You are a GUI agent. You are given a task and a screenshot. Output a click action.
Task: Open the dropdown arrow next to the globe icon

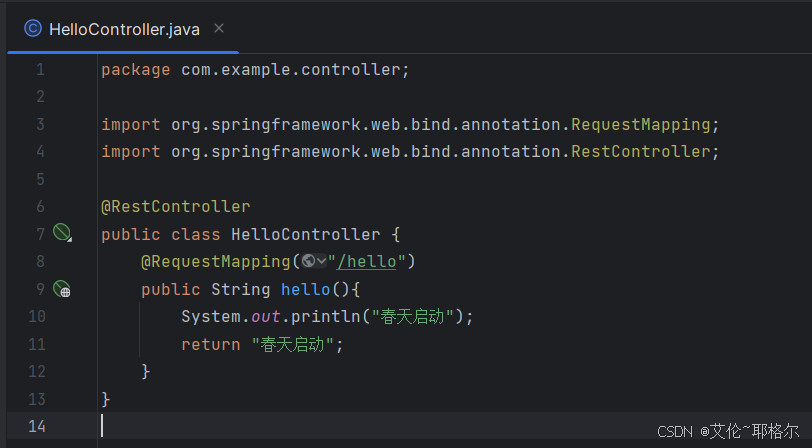[x=321, y=262]
